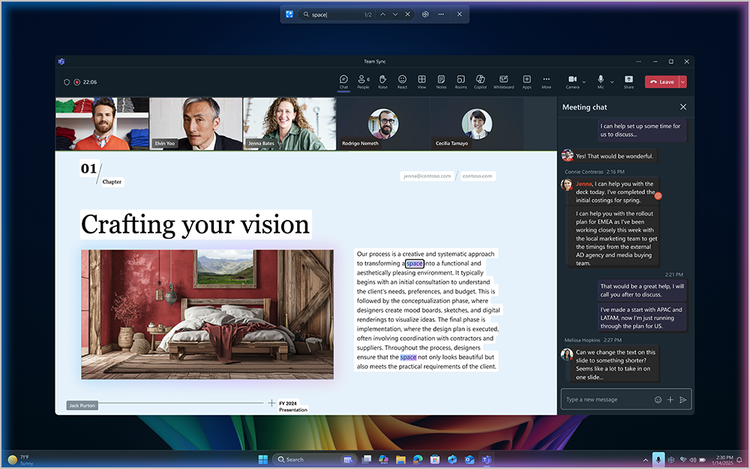Expand the Mic options arrow

pos(612,80)
